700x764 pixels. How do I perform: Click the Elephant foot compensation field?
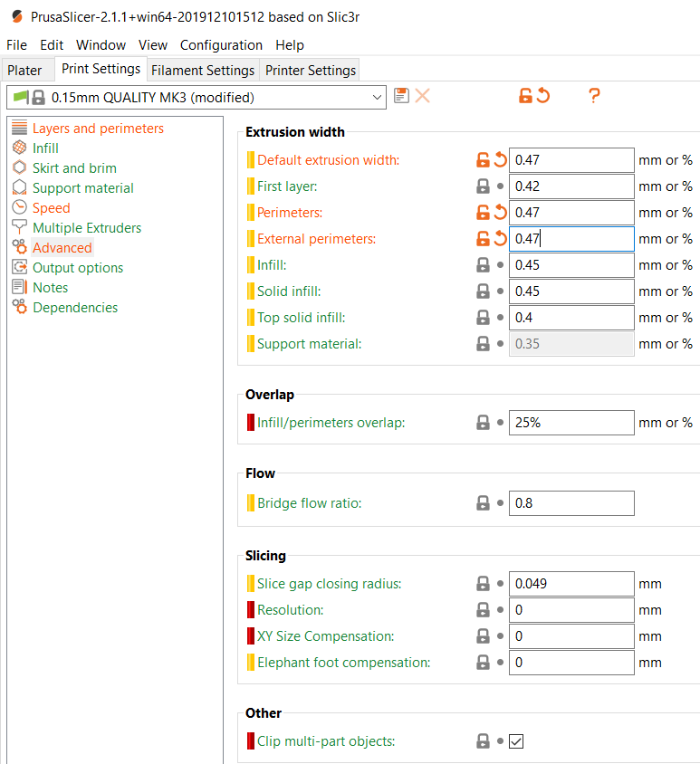pyautogui.click(x=571, y=663)
